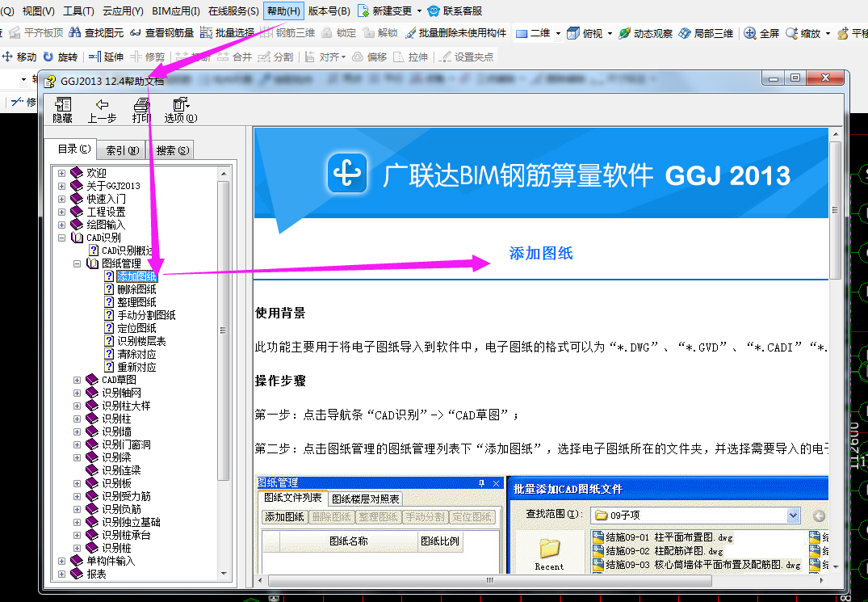The height and width of the screenshot is (602, 868).
Task: Select the 旋转 rotate tool
Action: click(x=60, y=57)
